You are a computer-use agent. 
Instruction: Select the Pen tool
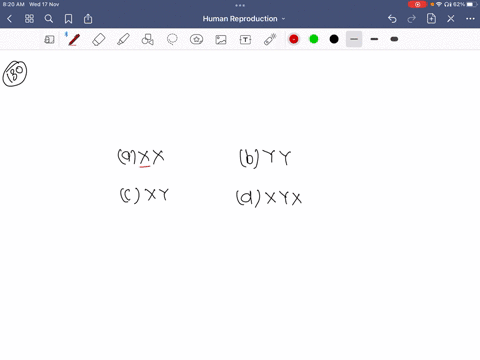[x=74, y=39]
